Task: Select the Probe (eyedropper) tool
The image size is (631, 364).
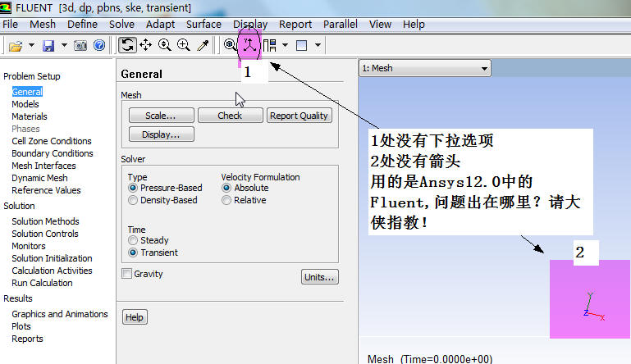Action: (x=203, y=45)
